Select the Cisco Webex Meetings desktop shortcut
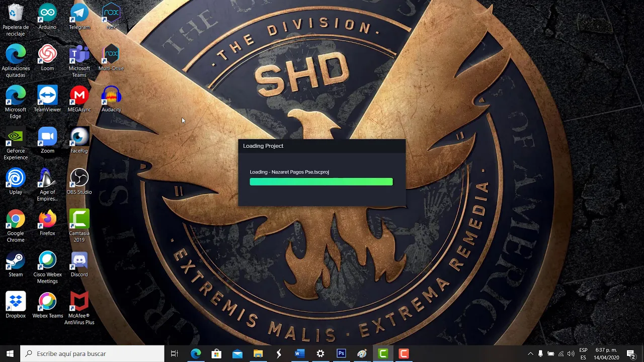644x362 pixels. tap(47, 267)
